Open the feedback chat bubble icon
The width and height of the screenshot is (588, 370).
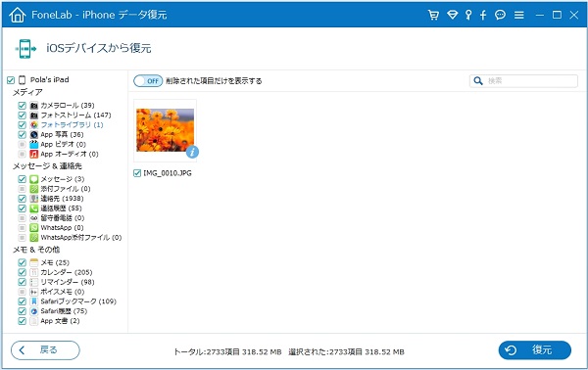pos(500,15)
